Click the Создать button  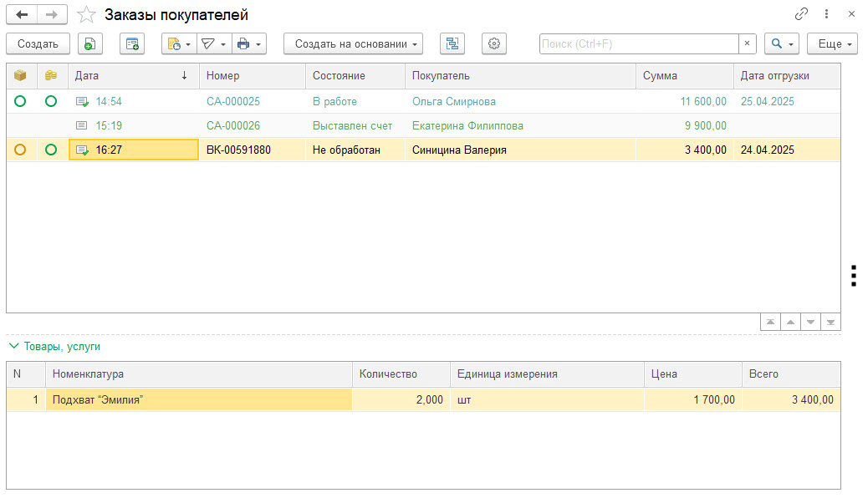coord(38,43)
